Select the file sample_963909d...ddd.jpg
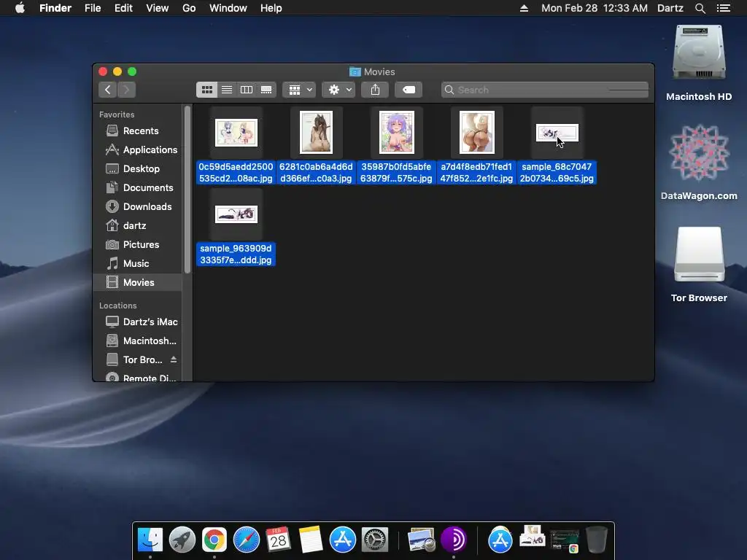Image resolution: width=747 pixels, height=560 pixels. pyautogui.click(x=236, y=227)
